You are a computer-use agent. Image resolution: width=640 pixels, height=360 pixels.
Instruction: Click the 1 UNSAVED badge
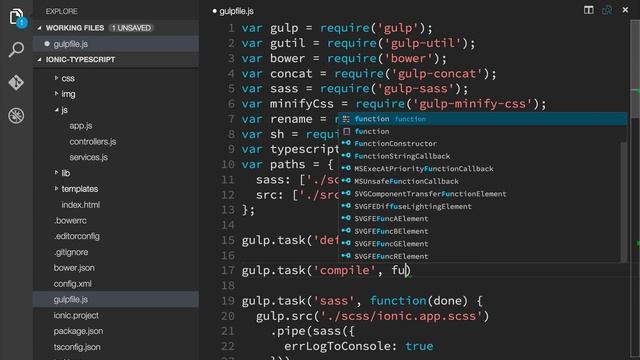[131, 28]
